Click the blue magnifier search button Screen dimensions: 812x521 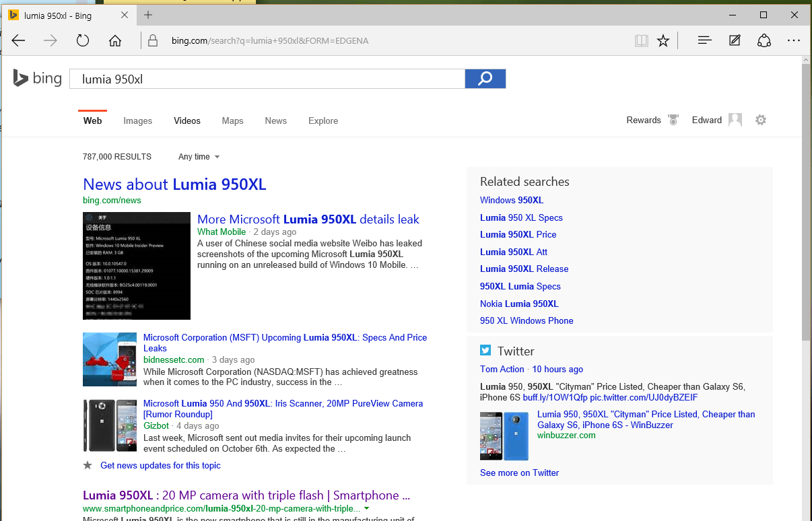[485, 79]
